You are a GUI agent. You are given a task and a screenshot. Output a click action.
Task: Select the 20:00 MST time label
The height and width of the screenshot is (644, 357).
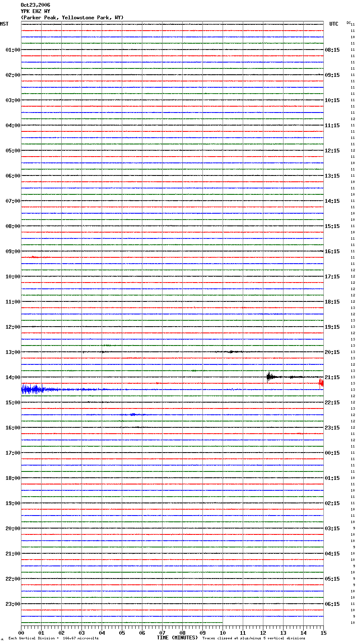pyautogui.click(x=13, y=529)
